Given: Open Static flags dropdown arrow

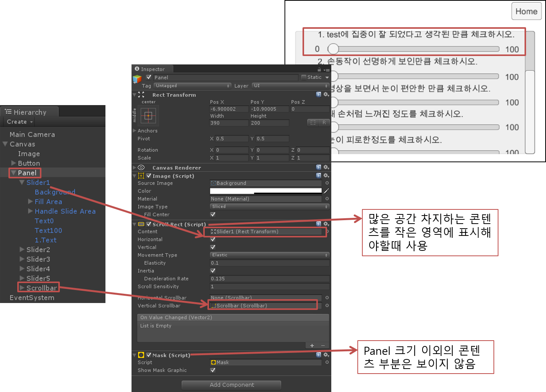Looking at the screenshot, I should 327,77.
